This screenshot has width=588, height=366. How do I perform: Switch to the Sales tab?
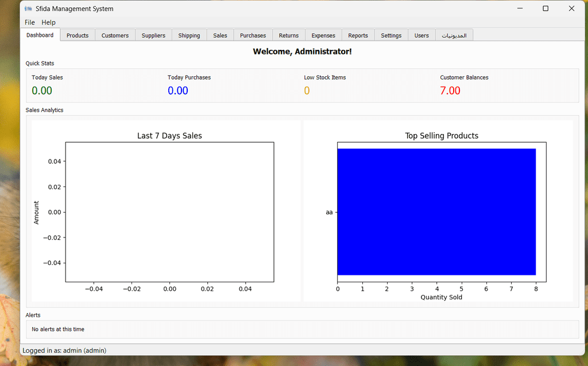[x=220, y=36]
